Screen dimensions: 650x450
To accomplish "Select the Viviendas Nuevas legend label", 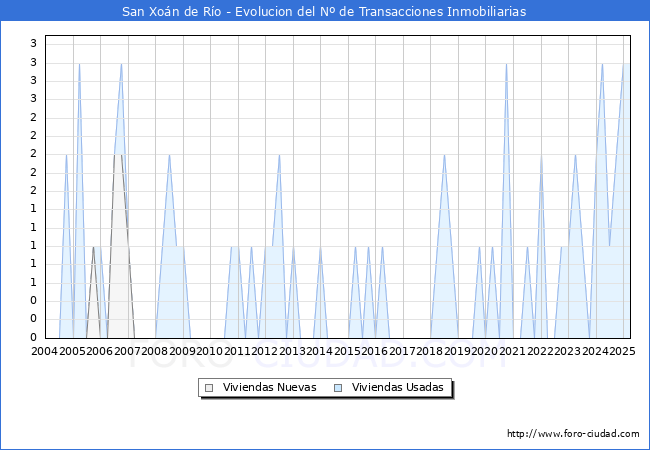I will pyautogui.click(x=269, y=387).
